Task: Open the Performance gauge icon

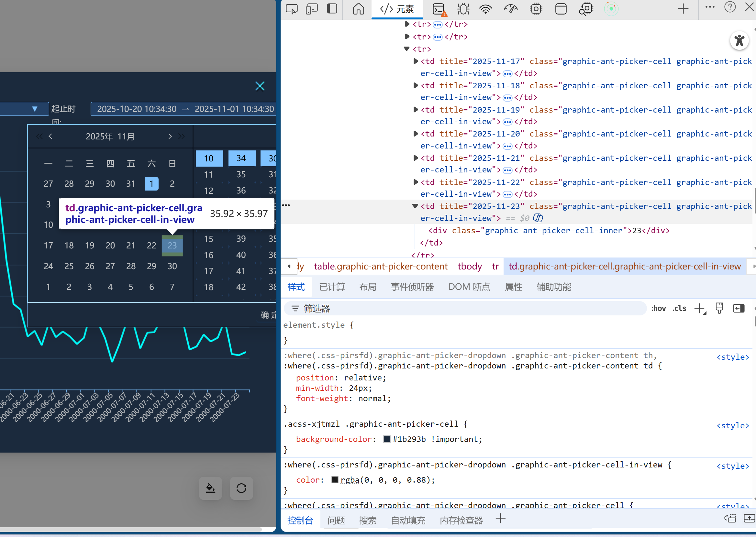Action: (x=511, y=9)
